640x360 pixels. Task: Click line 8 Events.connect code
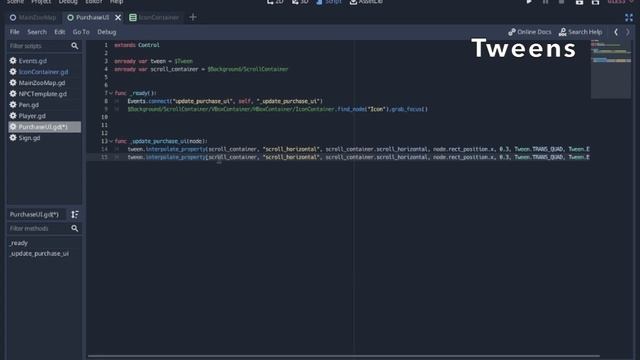click(225, 101)
